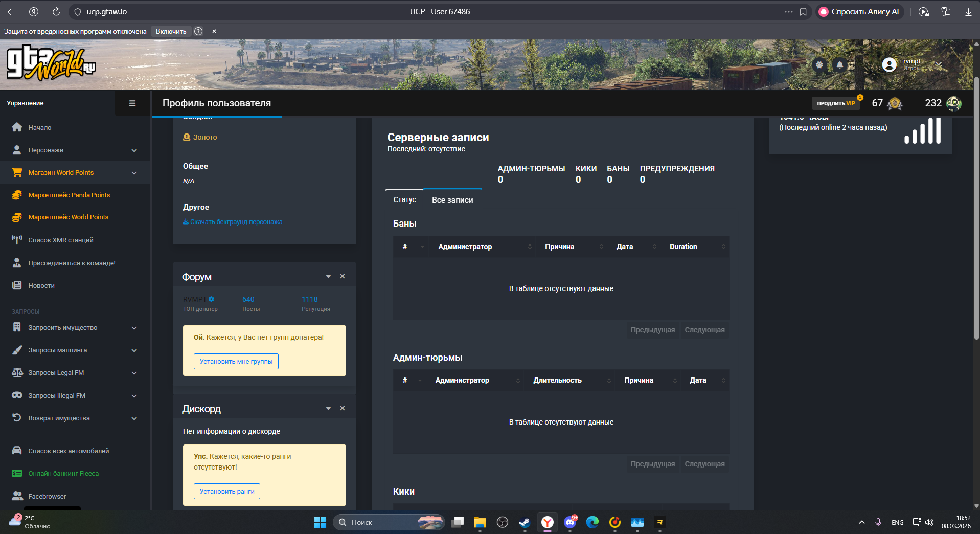The height and width of the screenshot is (534, 980).
Task: Open browser downloads icon
Action: [968, 12]
